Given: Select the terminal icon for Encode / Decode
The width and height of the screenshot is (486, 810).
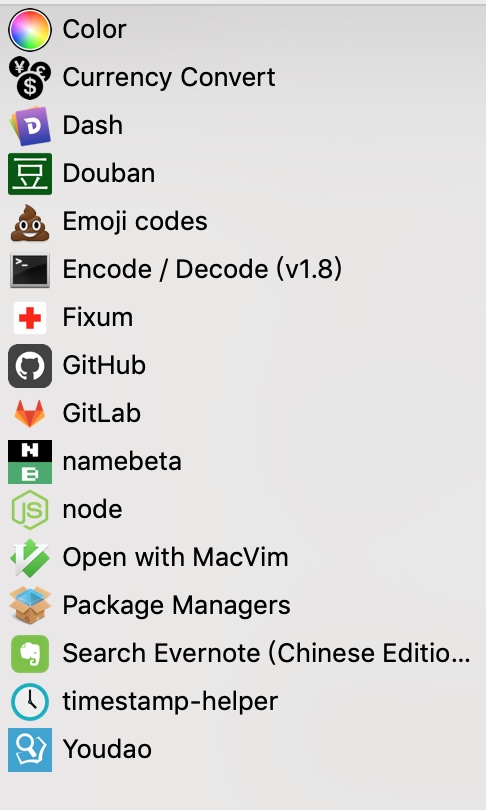Looking at the screenshot, I should click(30, 270).
